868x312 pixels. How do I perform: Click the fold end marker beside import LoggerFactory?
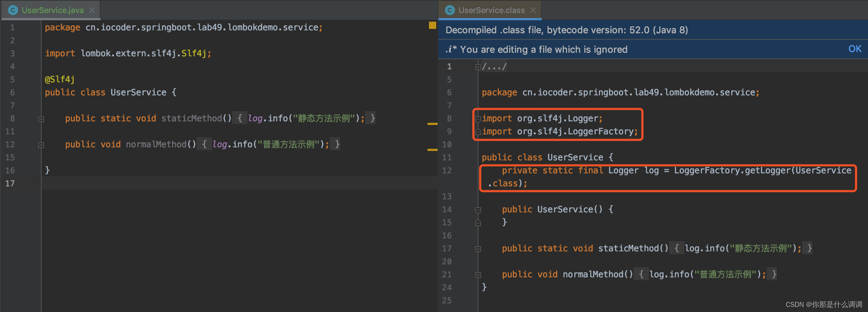478,132
